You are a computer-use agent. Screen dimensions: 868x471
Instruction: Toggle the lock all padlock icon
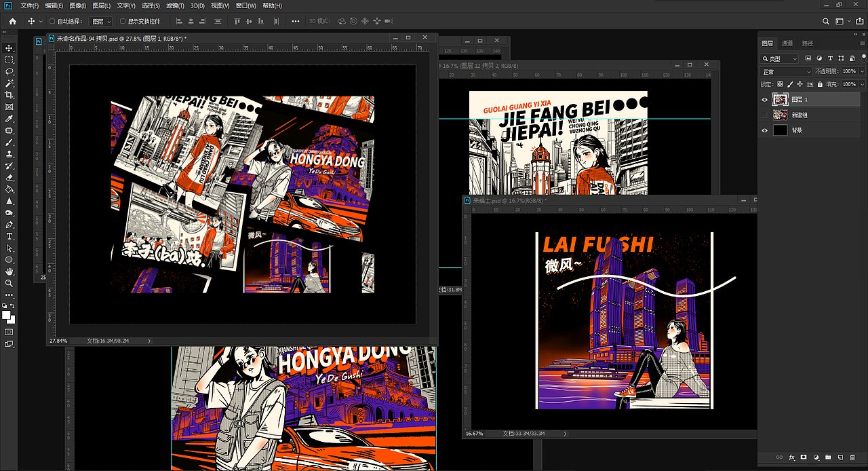pos(820,84)
